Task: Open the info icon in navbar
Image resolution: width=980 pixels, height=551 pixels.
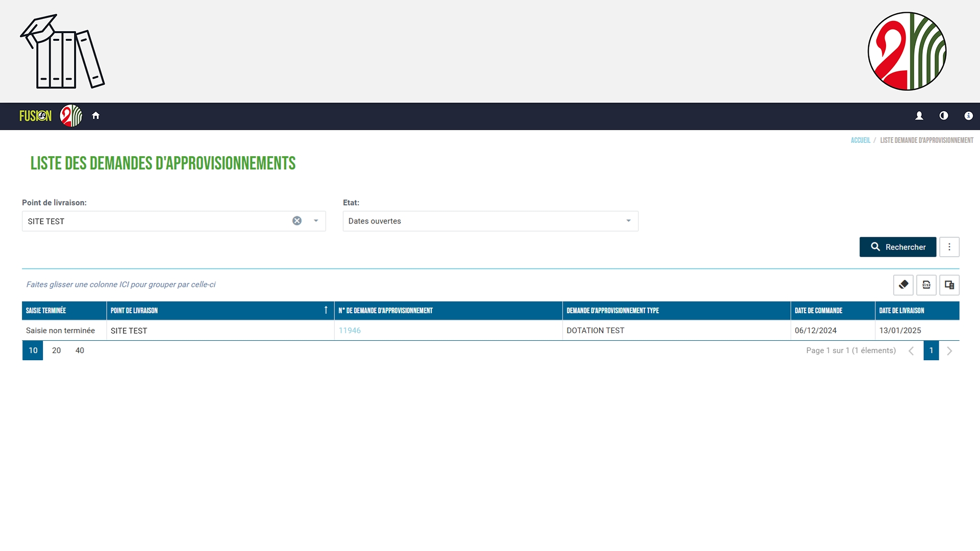Action: coord(968,116)
